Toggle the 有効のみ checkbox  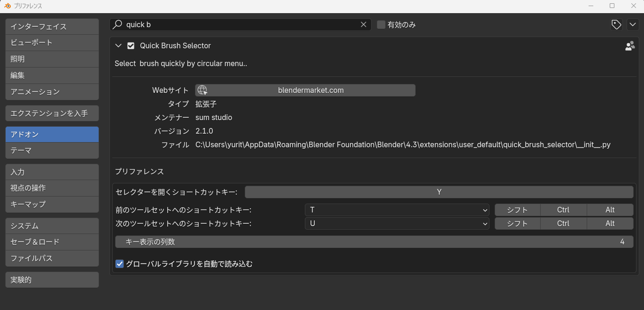[381, 24]
